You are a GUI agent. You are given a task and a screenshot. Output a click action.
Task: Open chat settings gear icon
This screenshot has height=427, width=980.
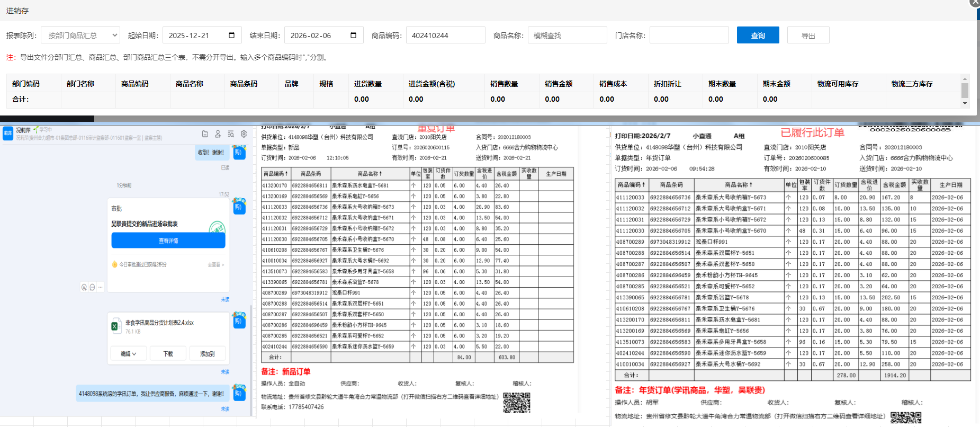[244, 134]
